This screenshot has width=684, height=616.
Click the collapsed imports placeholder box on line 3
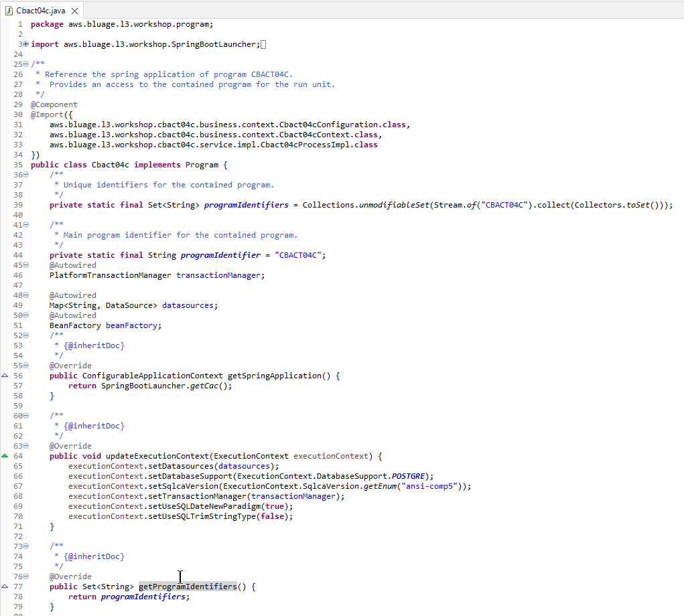tap(263, 45)
